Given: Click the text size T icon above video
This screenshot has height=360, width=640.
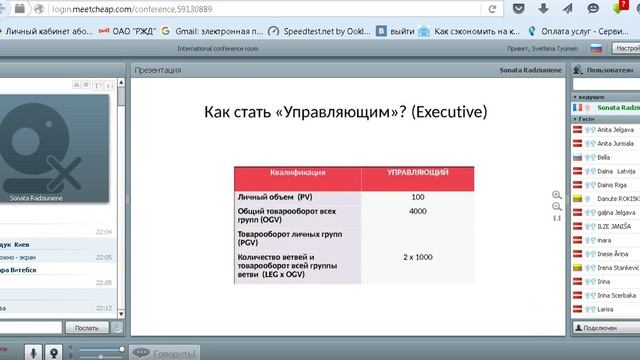Looking at the screenshot, I should coord(97,85).
